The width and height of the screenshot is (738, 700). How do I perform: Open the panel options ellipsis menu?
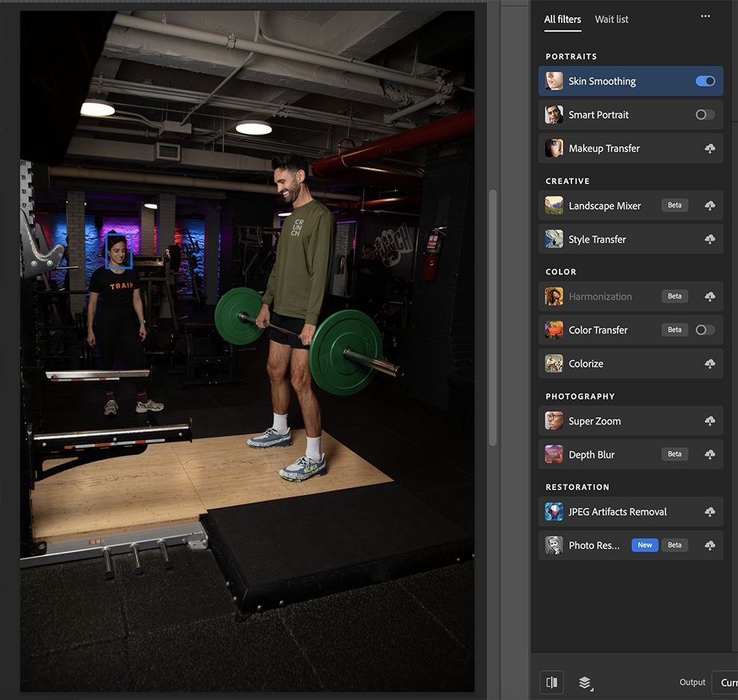[x=704, y=16]
